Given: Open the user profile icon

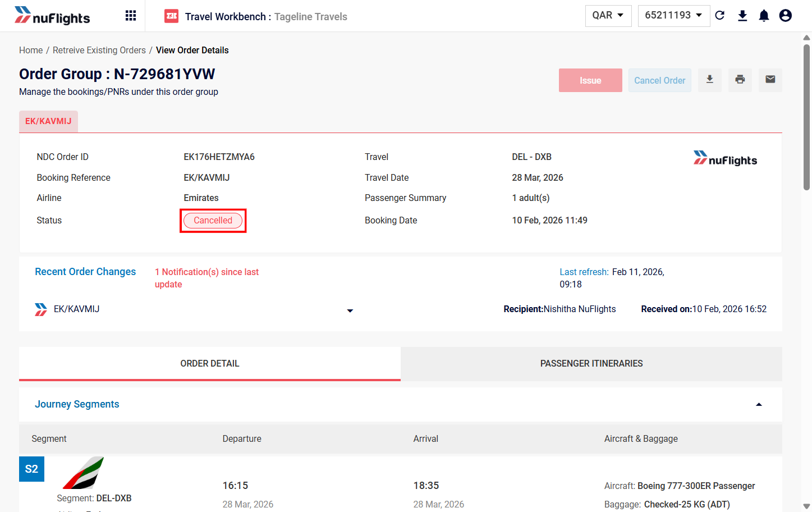Looking at the screenshot, I should (x=786, y=16).
